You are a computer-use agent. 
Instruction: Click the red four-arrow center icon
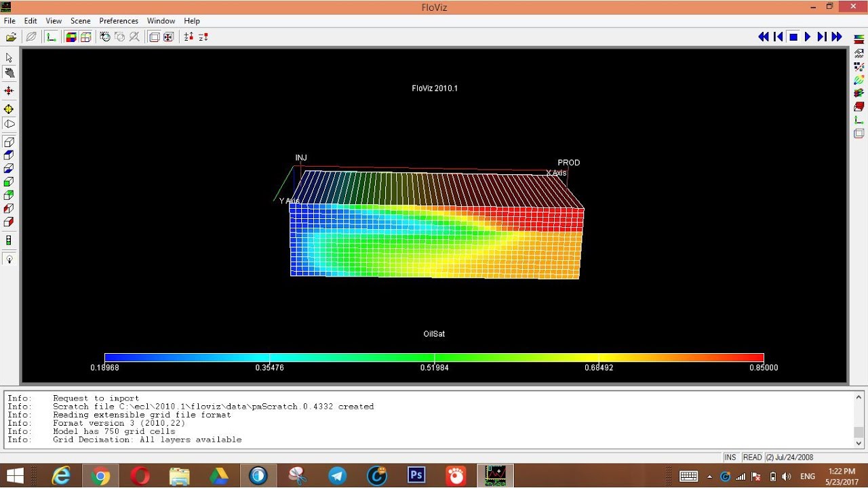pos(9,90)
